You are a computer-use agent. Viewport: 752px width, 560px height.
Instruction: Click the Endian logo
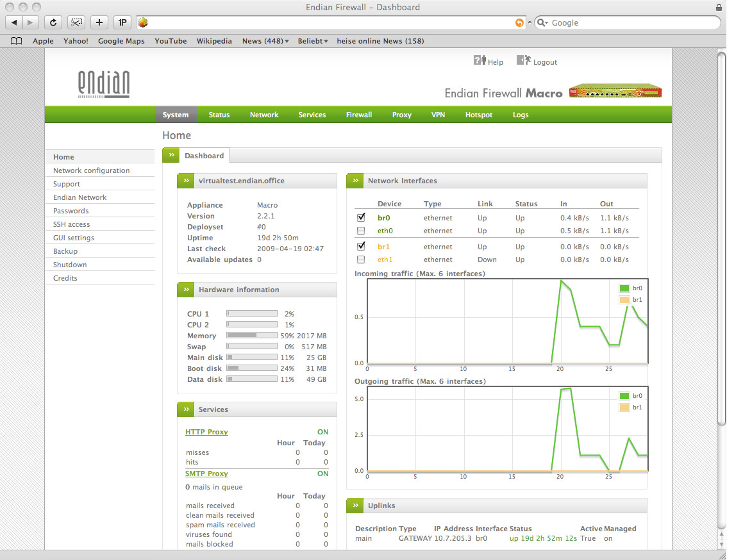tap(104, 85)
